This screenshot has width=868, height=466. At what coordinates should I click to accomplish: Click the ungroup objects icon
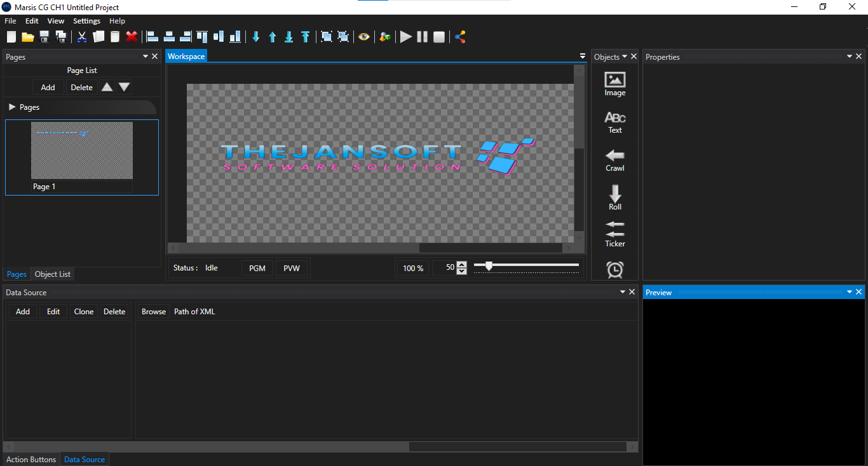point(343,37)
